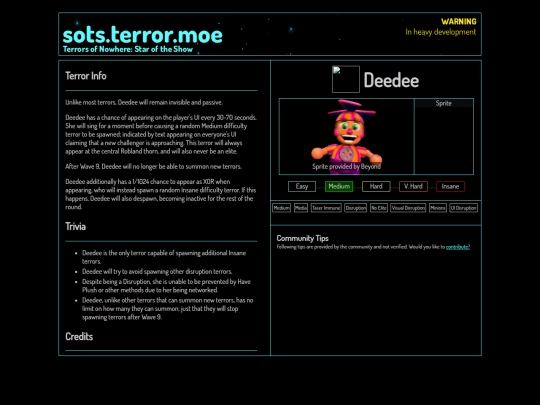Click 'Sprite provided by Beyond' caption

pos(346,167)
